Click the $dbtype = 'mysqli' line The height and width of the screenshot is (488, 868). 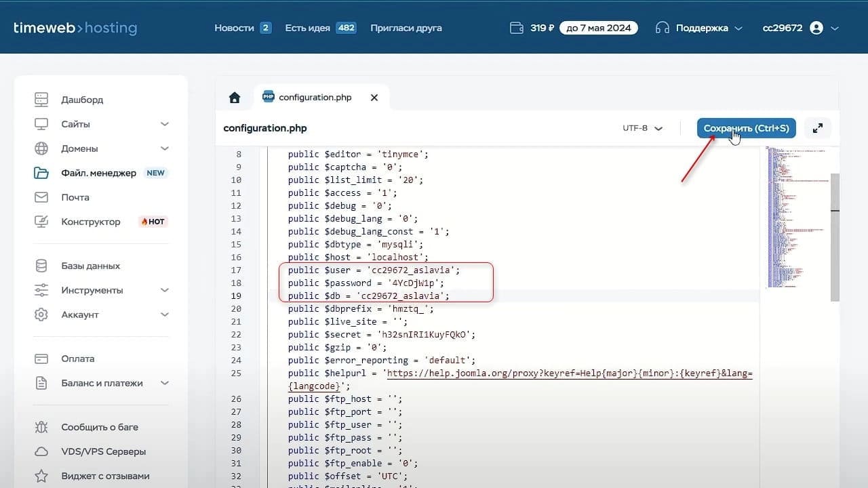click(355, 244)
